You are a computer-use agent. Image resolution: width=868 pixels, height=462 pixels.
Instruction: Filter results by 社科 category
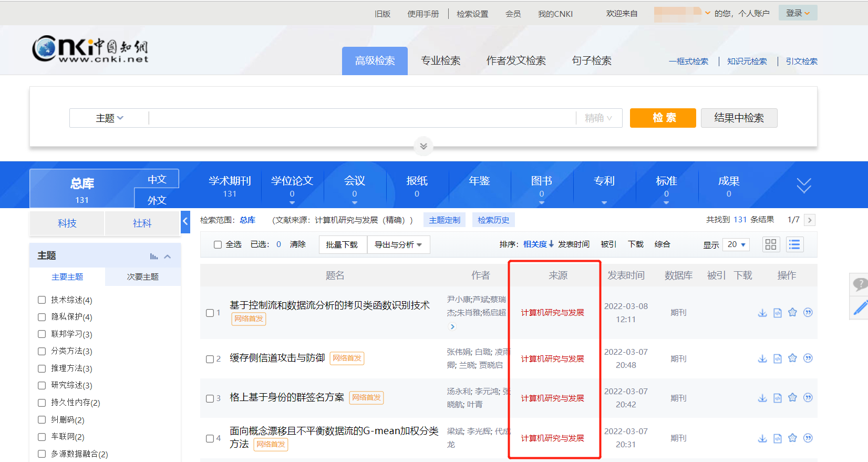coord(142,223)
